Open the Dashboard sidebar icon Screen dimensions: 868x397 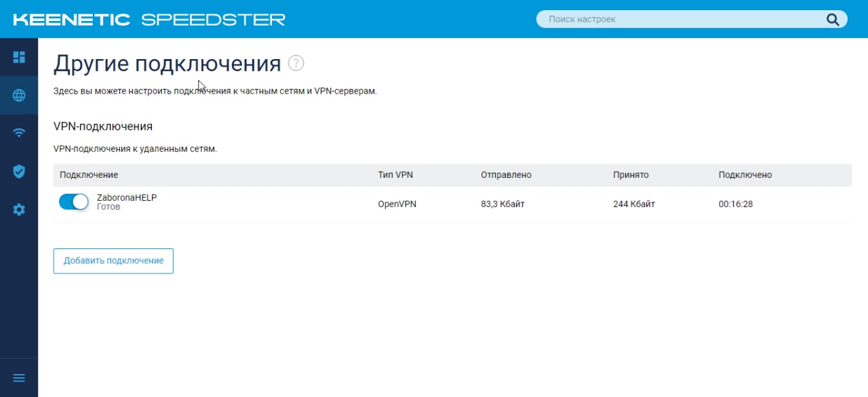pos(19,58)
